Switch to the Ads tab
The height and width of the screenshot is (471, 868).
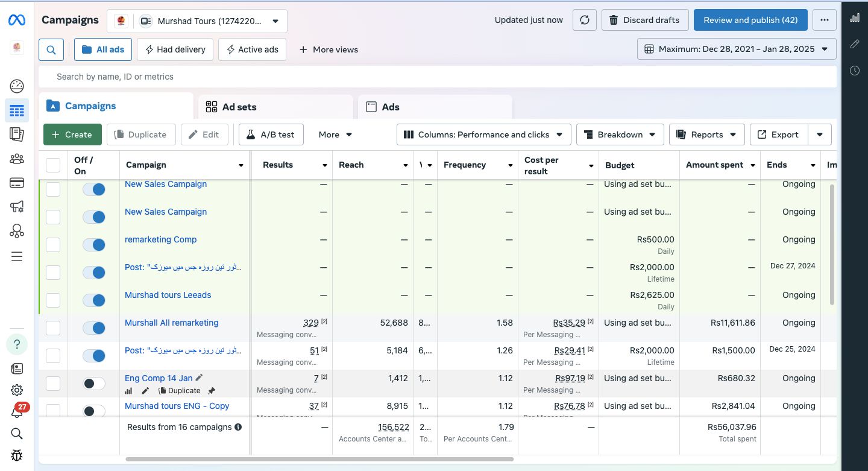tap(390, 107)
